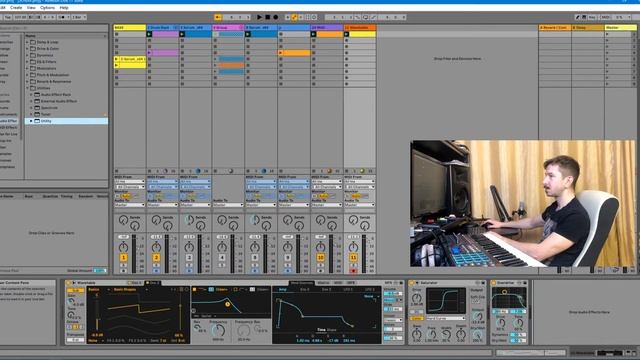Viewport: 640px width, 360px height.
Task: Click the filter Frequency knob in Wavetable
Action: coord(218,330)
